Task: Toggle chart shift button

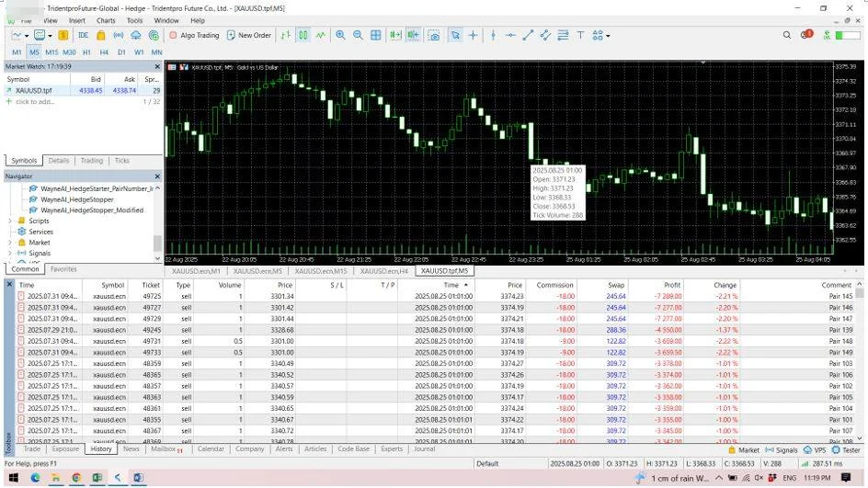Action: point(413,35)
